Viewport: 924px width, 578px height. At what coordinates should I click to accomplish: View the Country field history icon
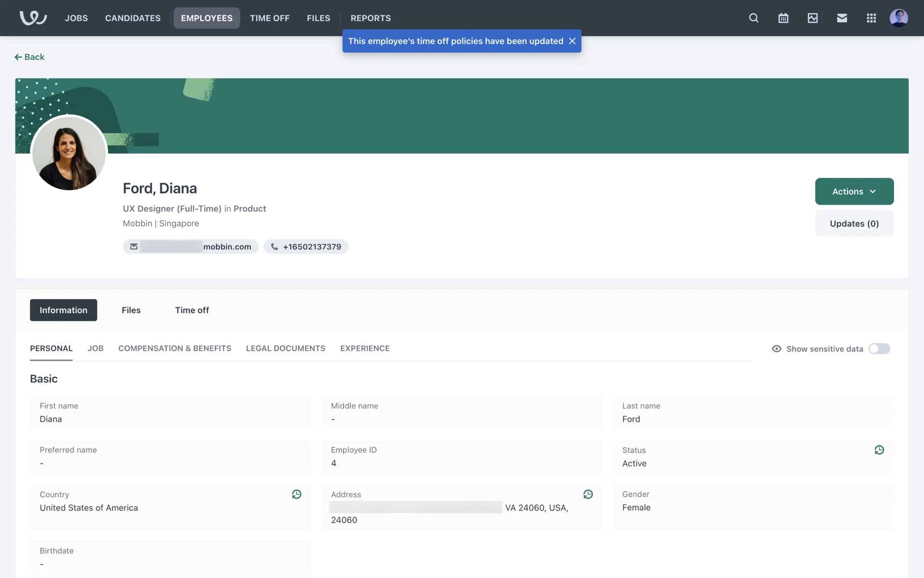296,494
